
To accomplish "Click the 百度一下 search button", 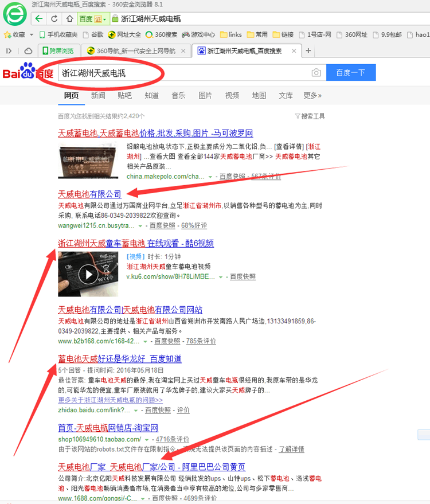I will (351, 72).
